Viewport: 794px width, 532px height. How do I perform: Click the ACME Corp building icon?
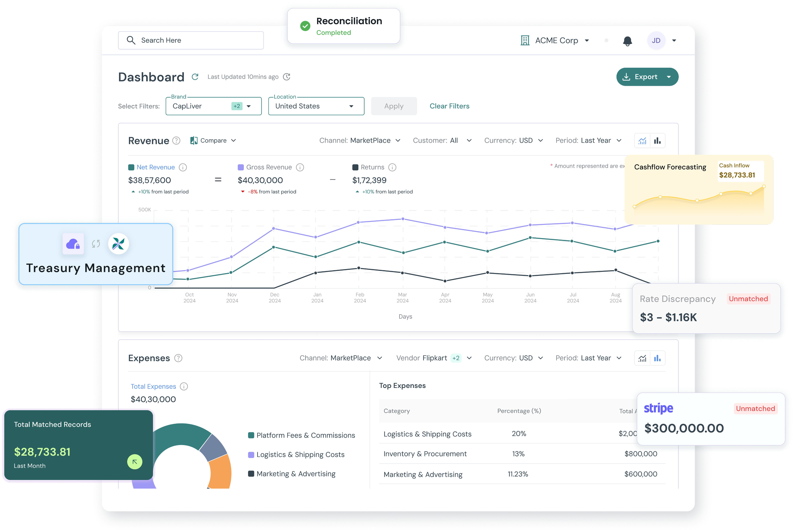525,40
